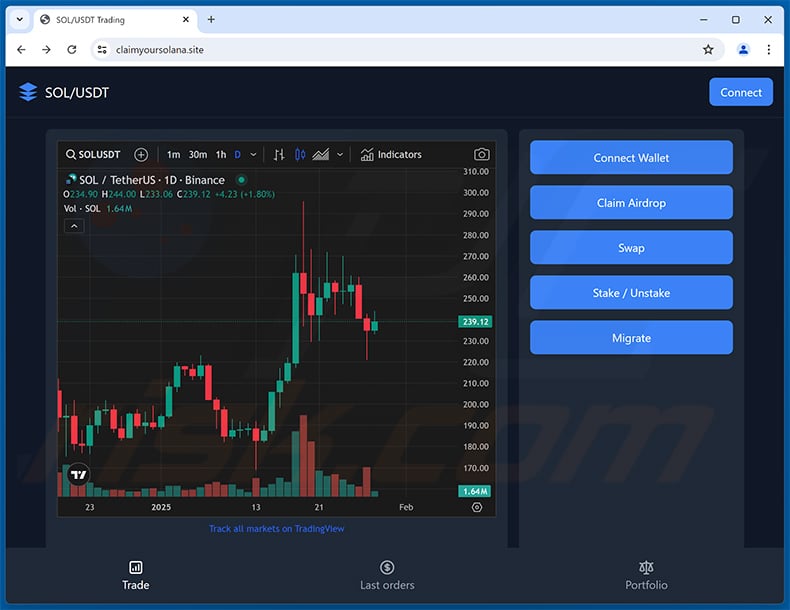Select the D daily timeframe
The width and height of the screenshot is (790, 610).
tap(237, 155)
